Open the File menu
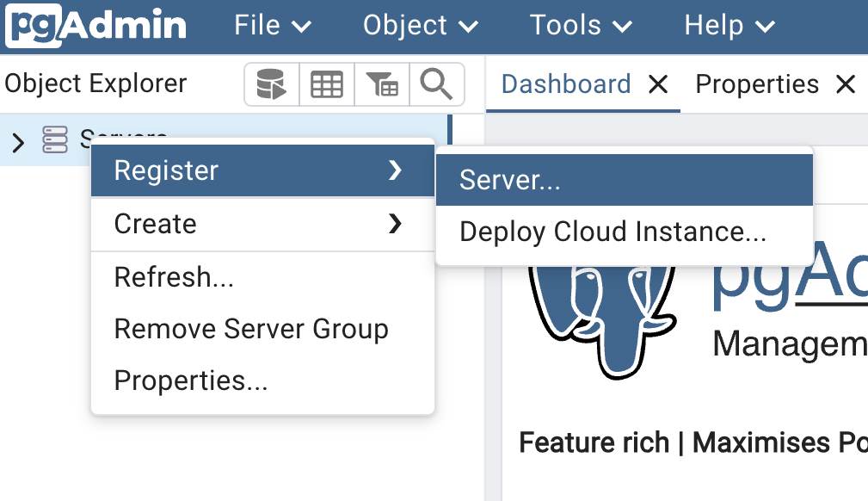 coord(273,26)
